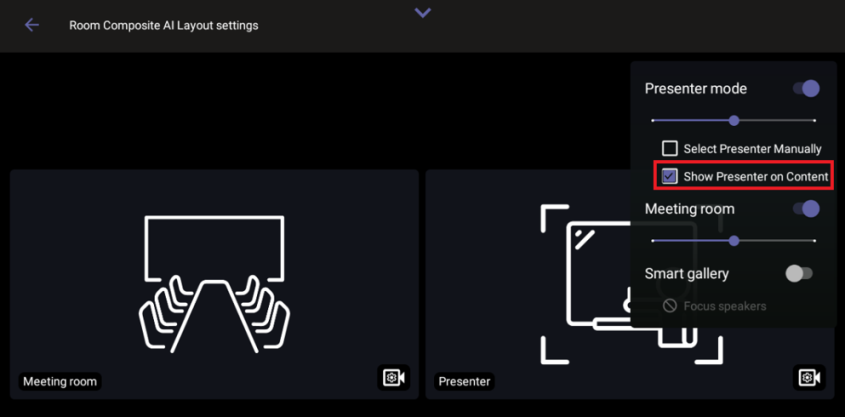
Task: Turn off the Meeting room toggle
Action: [806, 209]
